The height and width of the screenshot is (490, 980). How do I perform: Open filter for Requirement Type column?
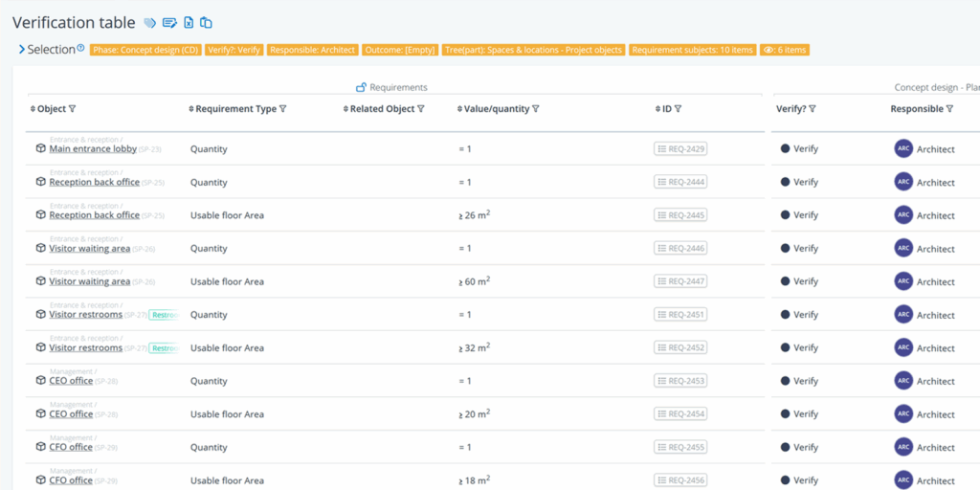282,109
